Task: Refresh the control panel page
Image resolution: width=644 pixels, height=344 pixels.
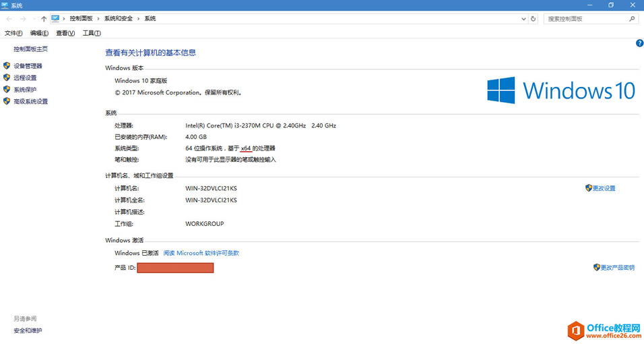Action: coord(533,19)
